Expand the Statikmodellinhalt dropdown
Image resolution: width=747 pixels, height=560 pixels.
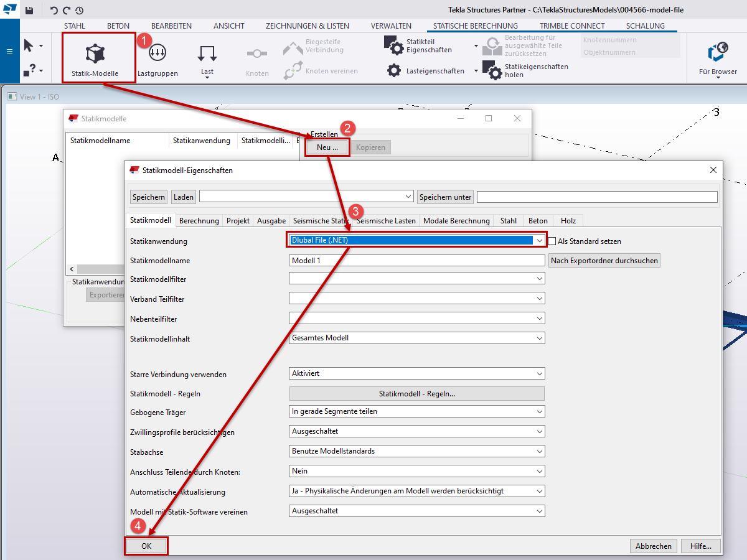[539, 338]
